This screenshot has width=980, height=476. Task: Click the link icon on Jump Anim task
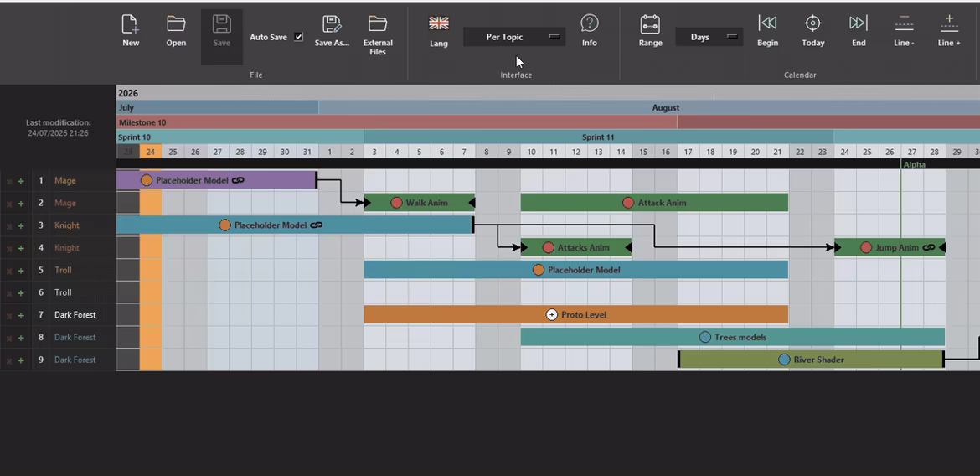click(929, 248)
